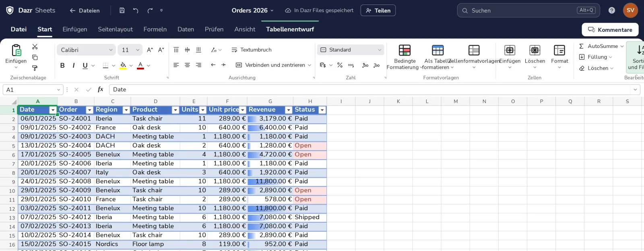This screenshot has width=644, height=251.
Task: Switch to the Formeln tab
Action: tap(155, 29)
